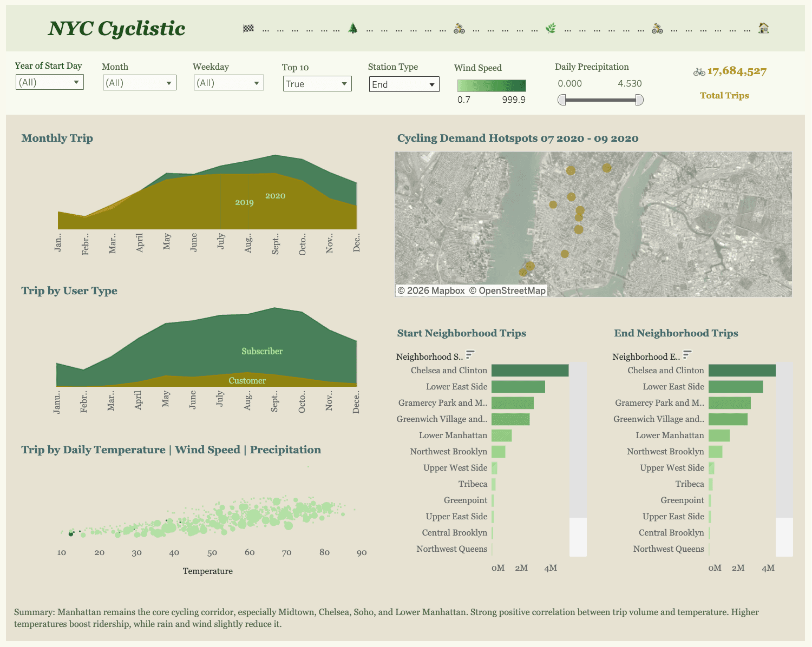Toggle the 2020 series in the Monthly Trip chart

(x=276, y=196)
